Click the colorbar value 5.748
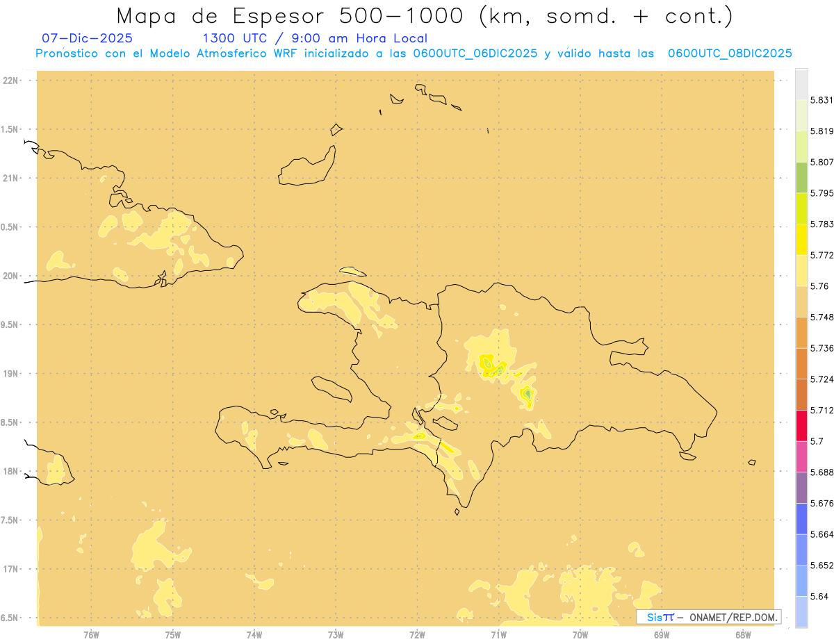Viewport: 834px width, 644px height. tap(822, 317)
